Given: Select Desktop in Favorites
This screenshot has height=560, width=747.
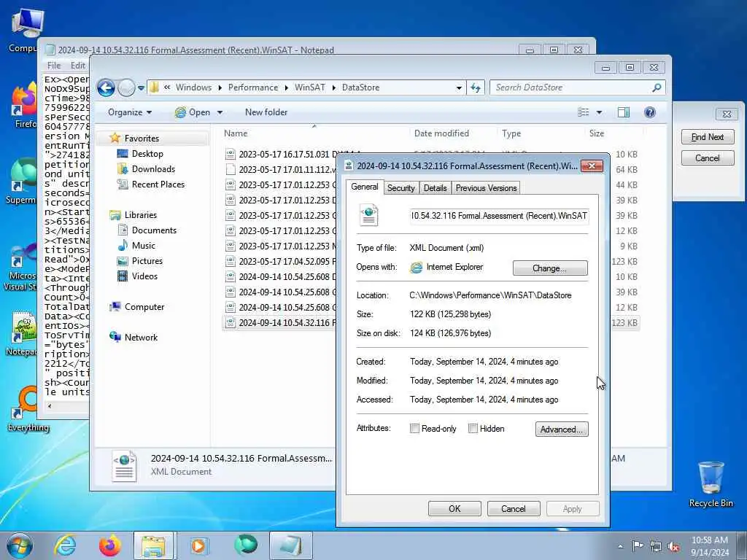Looking at the screenshot, I should tap(147, 154).
